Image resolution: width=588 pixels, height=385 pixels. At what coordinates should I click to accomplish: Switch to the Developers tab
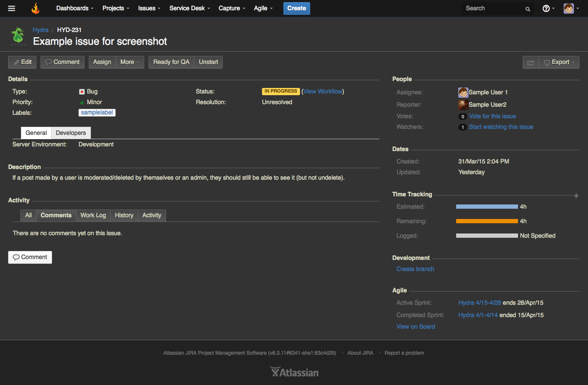click(x=70, y=133)
